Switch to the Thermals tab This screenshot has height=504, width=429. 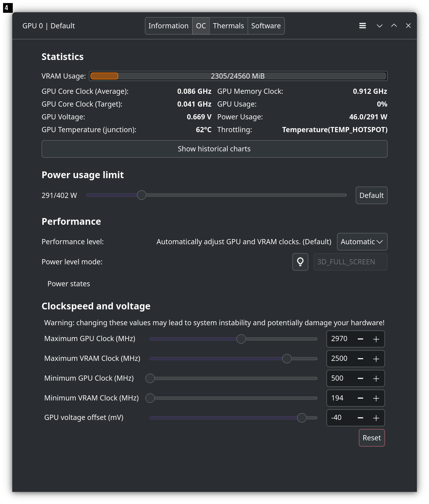tap(228, 26)
